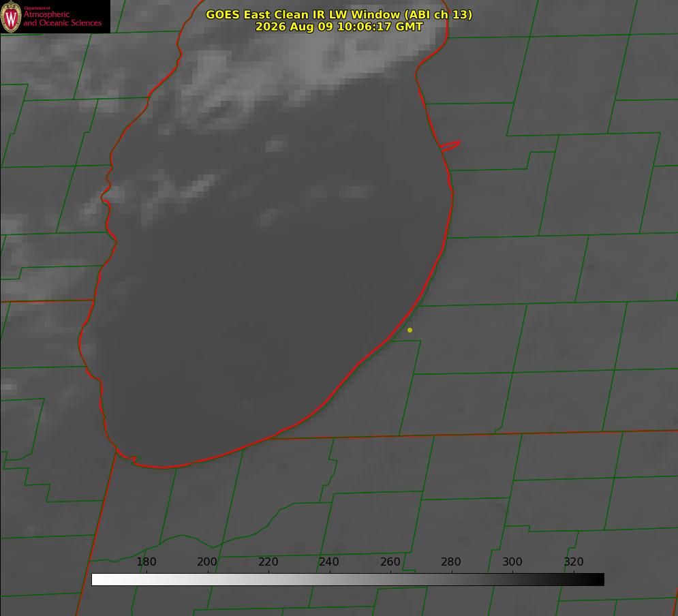Image resolution: width=678 pixels, height=616 pixels.
Task: Click the 280 colorbar tick label
Action: pos(451,561)
